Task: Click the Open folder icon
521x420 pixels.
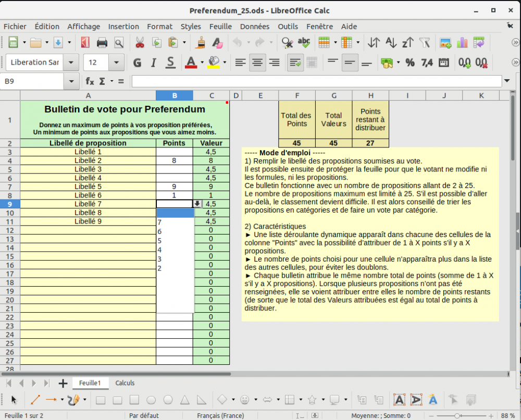Action: pyautogui.click(x=35, y=43)
